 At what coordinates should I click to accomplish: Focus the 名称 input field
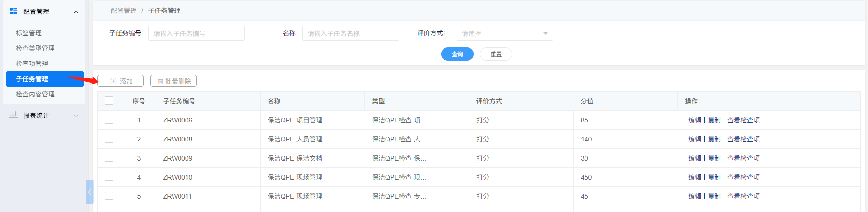351,33
